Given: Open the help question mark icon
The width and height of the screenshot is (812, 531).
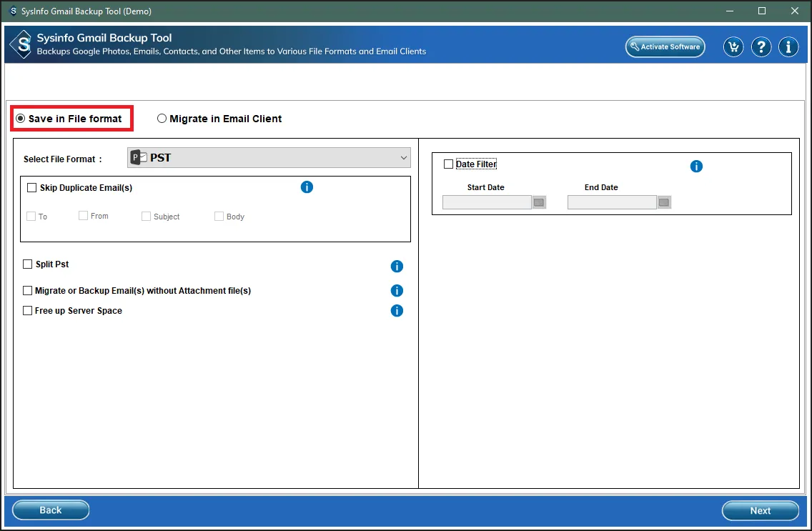Looking at the screenshot, I should click(761, 47).
